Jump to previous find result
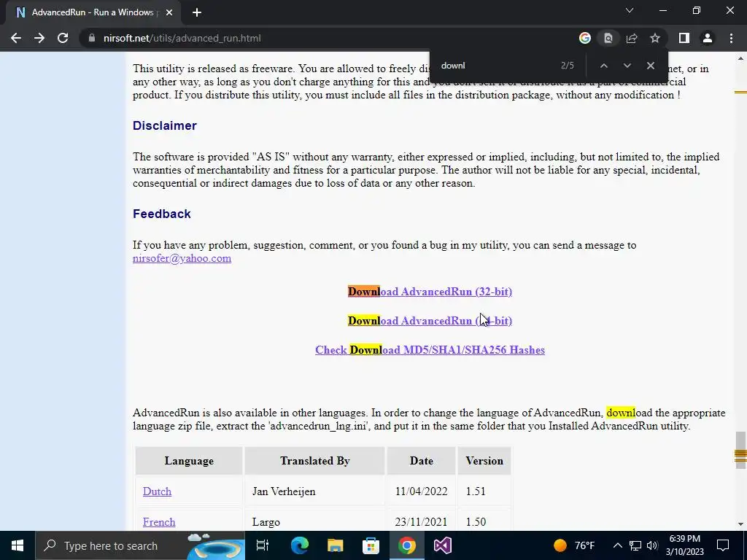The width and height of the screenshot is (747, 560). click(603, 66)
